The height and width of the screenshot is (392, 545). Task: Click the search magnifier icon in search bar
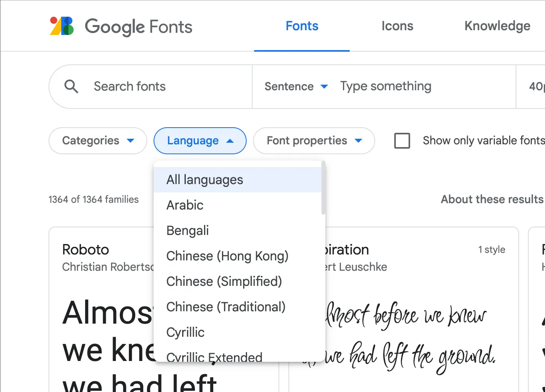pos(71,86)
